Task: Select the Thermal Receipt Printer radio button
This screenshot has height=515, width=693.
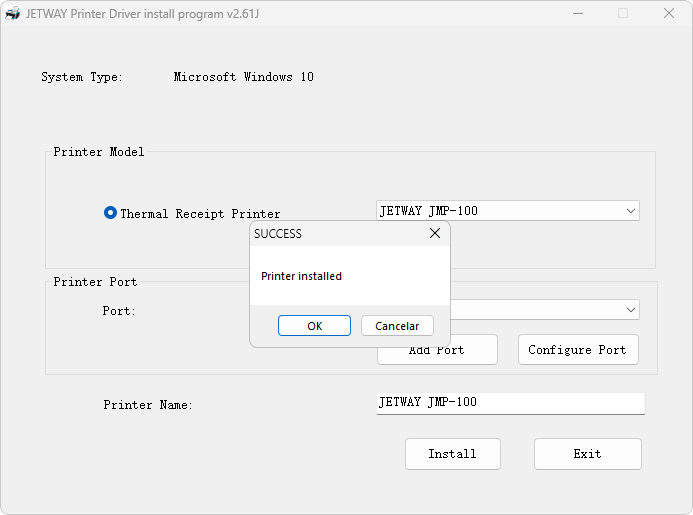Action: pyautogui.click(x=110, y=213)
